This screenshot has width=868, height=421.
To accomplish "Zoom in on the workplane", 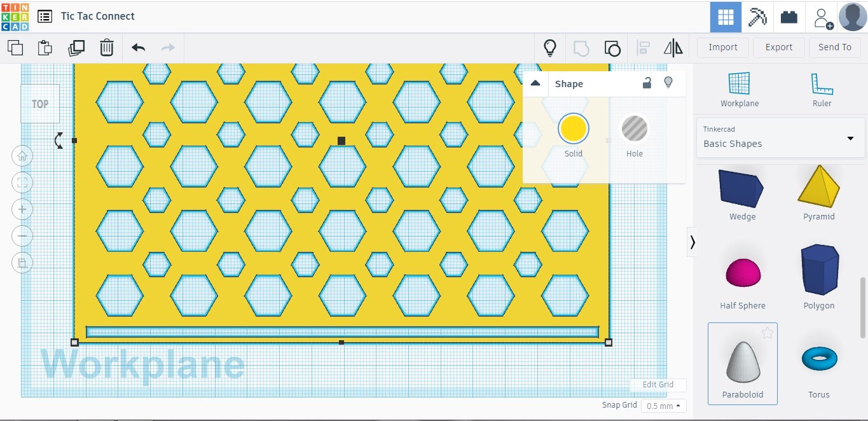I will [x=22, y=209].
